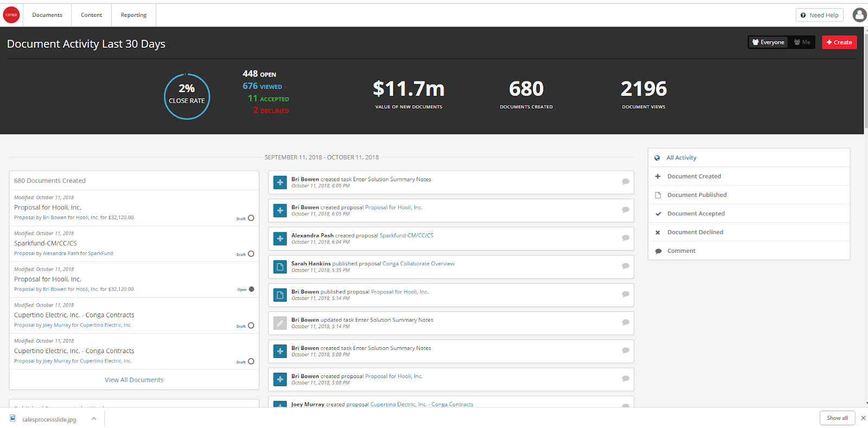The width and height of the screenshot is (868, 428).
Task: Switch the activity view to Me
Action: click(802, 42)
